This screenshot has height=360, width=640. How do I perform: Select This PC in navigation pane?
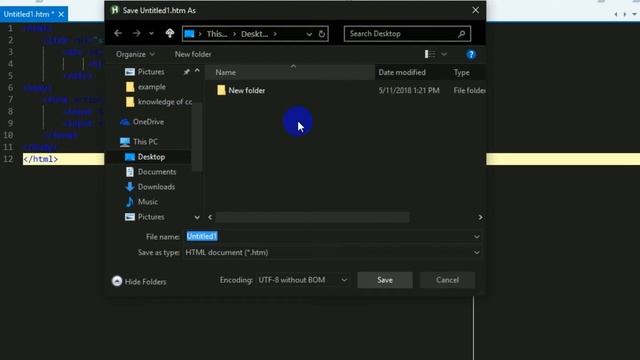pos(139,142)
